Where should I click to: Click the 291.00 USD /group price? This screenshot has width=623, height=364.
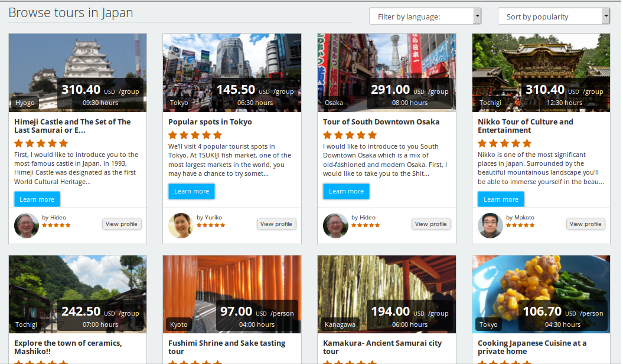pyautogui.click(x=410, y=90)
